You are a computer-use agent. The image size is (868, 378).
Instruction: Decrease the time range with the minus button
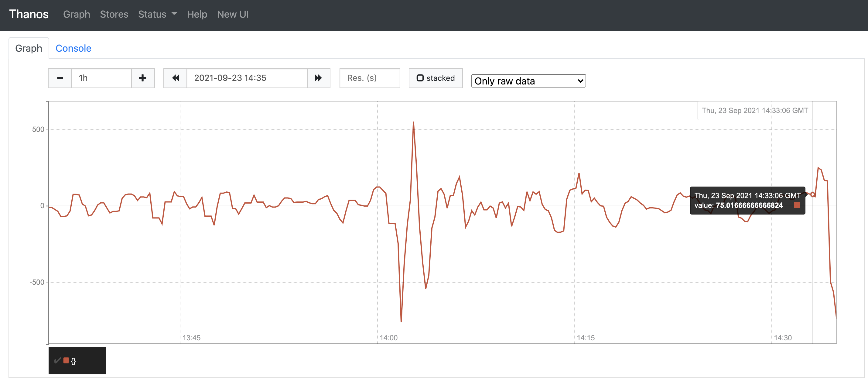coord(60,78)
